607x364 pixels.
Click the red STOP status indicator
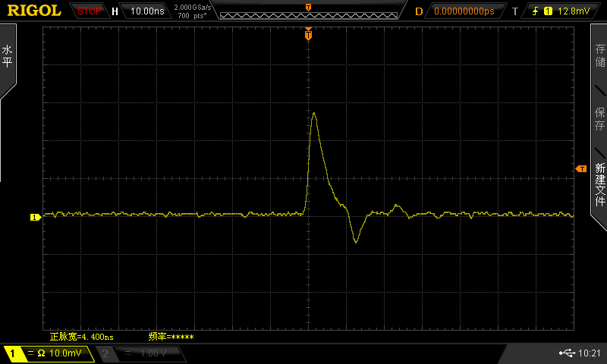click(89, 11)
